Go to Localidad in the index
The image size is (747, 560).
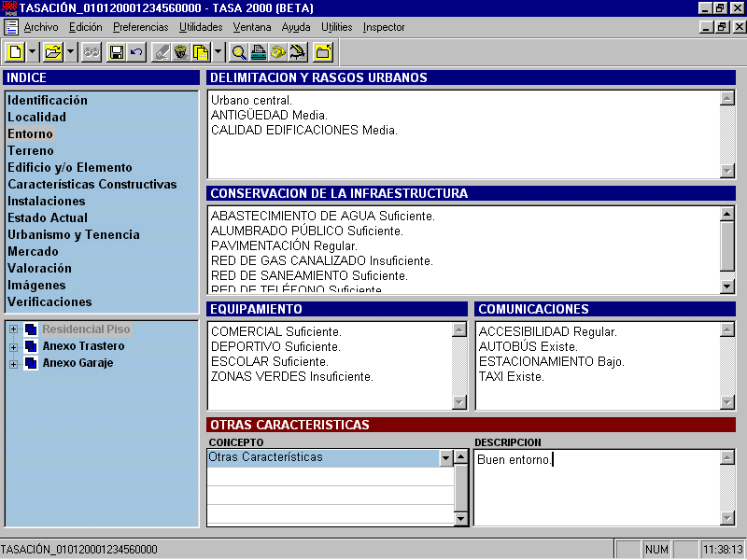(x=36, y=118)
